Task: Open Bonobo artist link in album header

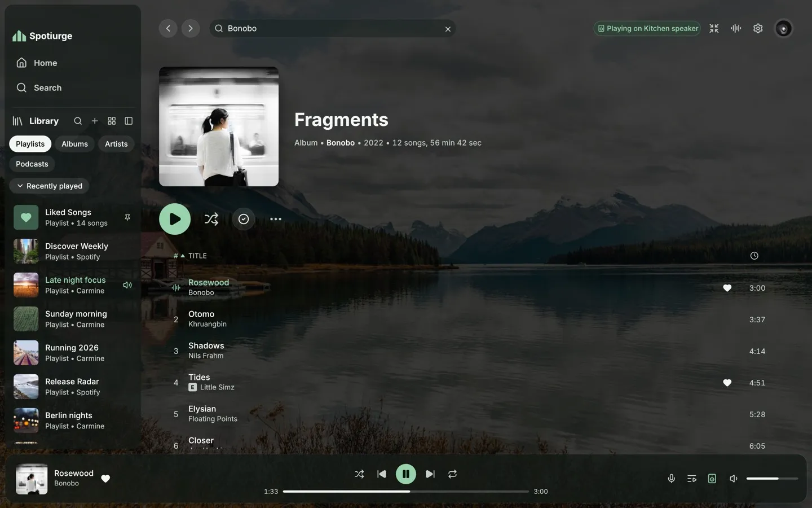Action: click(x=341, y=143)
